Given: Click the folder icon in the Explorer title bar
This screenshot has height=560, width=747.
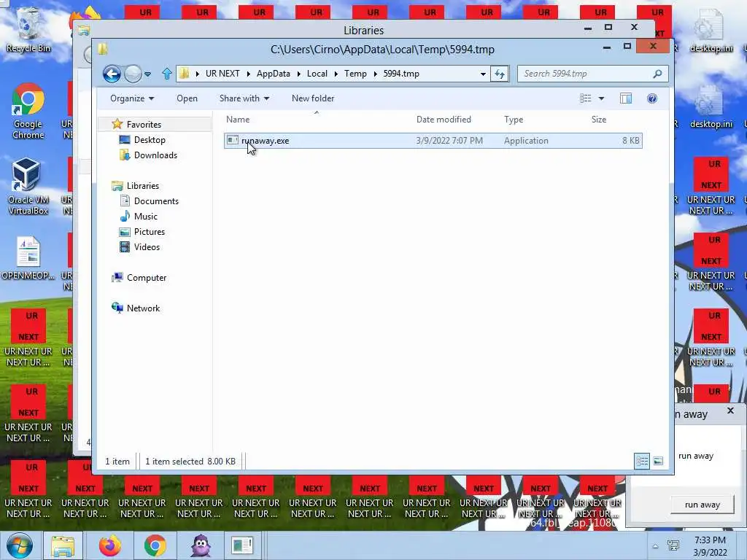Looking at the screenshot, I should [x=102, y=49].
